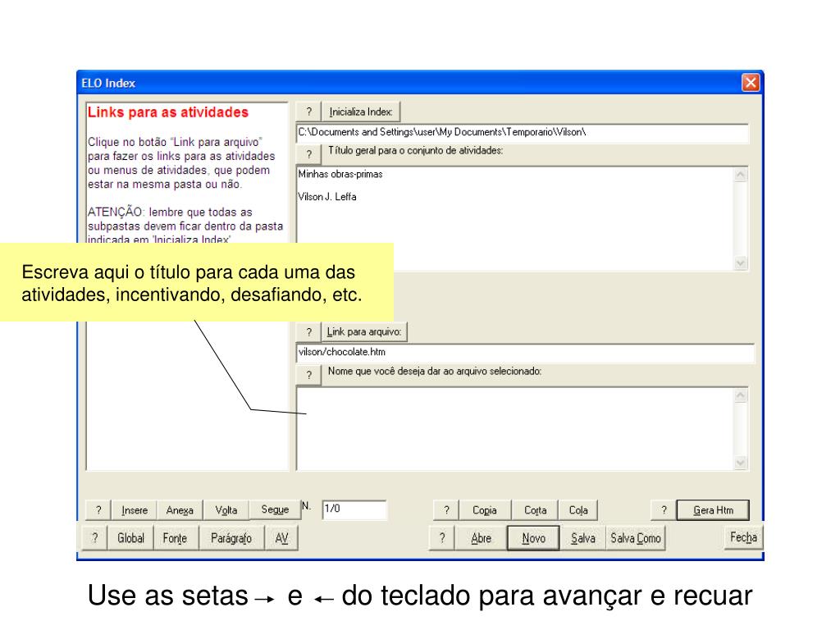The width and height of the screenshot is (840, 630).
Task: Advance with the Segue button
Action: coord(275,509)
